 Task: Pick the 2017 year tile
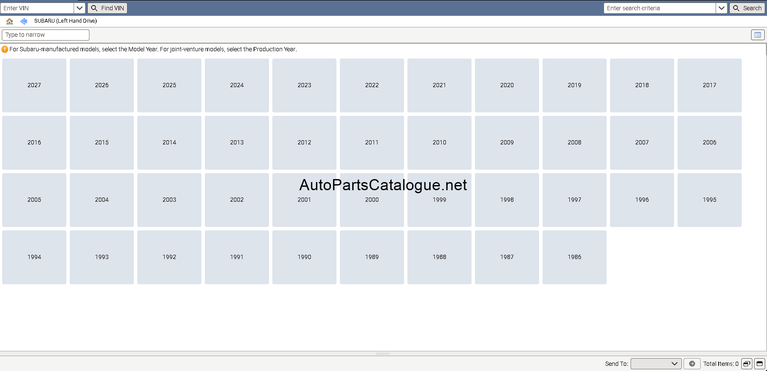click(709, 85)
